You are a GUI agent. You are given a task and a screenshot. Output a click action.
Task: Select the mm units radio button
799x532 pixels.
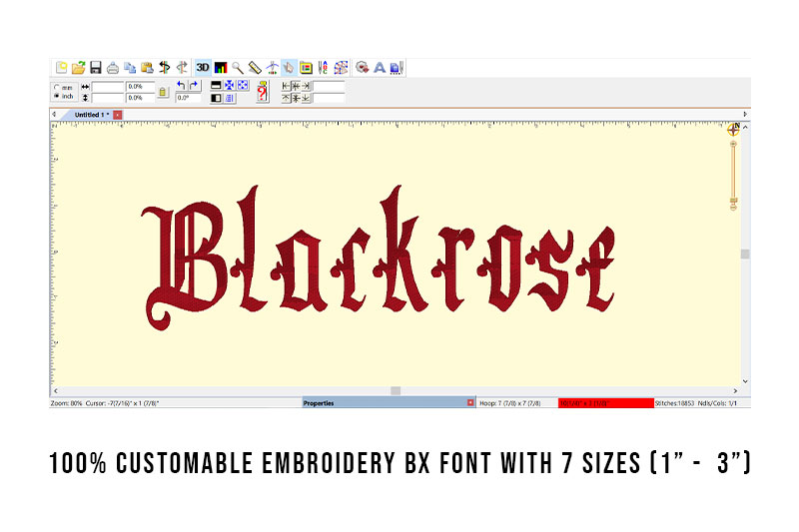point(57,87)
